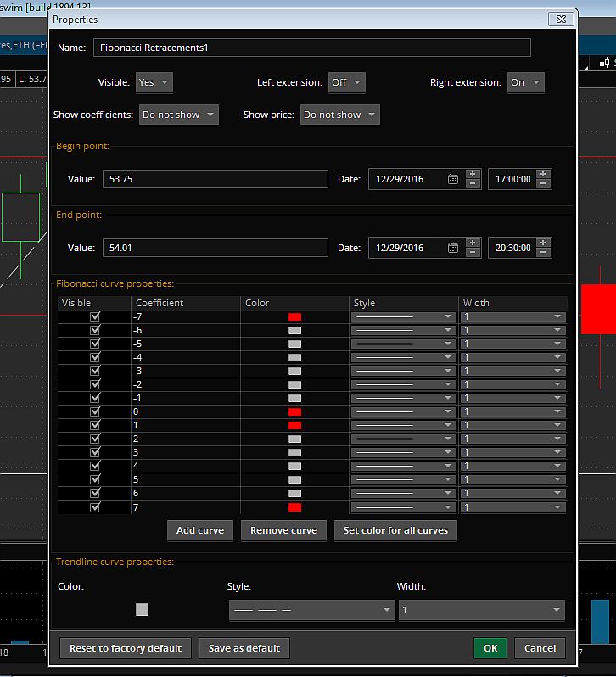This screenshot has height=677, width=616.
Task: Confirm with the OK button
Action: [490, 648]
